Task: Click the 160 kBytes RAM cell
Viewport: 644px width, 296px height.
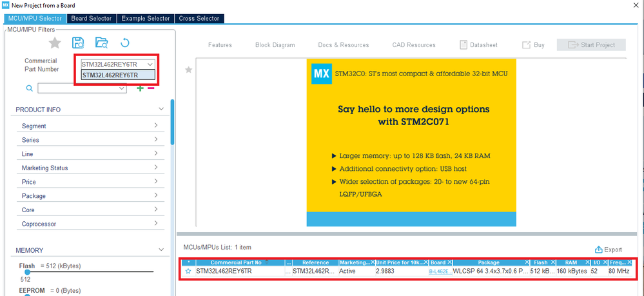Action: 572,271
